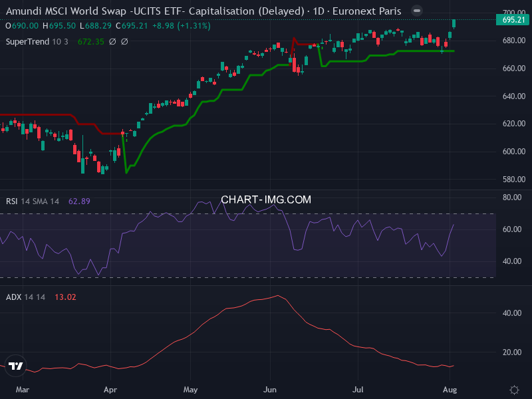Click the second SuperTrend null-value symbol
Screen dimensions: 532x399
(124, 42)
